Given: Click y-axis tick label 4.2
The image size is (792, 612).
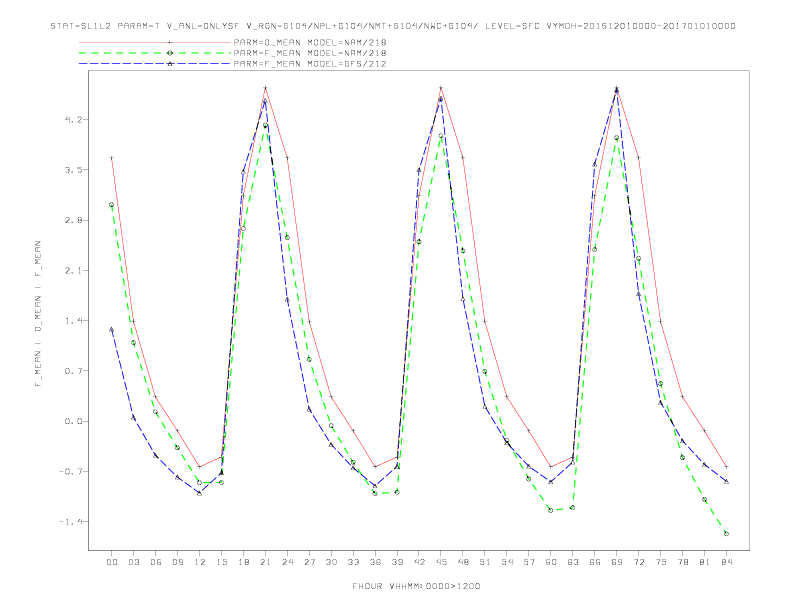Looking at the screenshot, I should pyautogui.click(x=72, y=120).
